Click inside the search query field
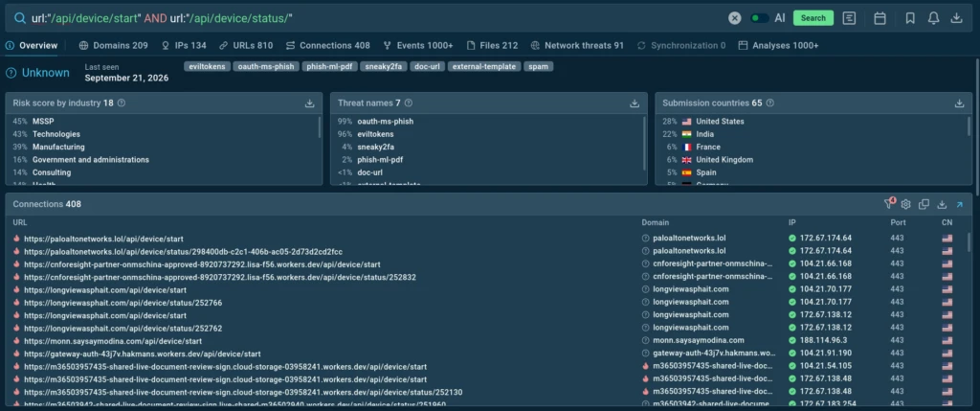The image size is (980, 411). [375, 18]
